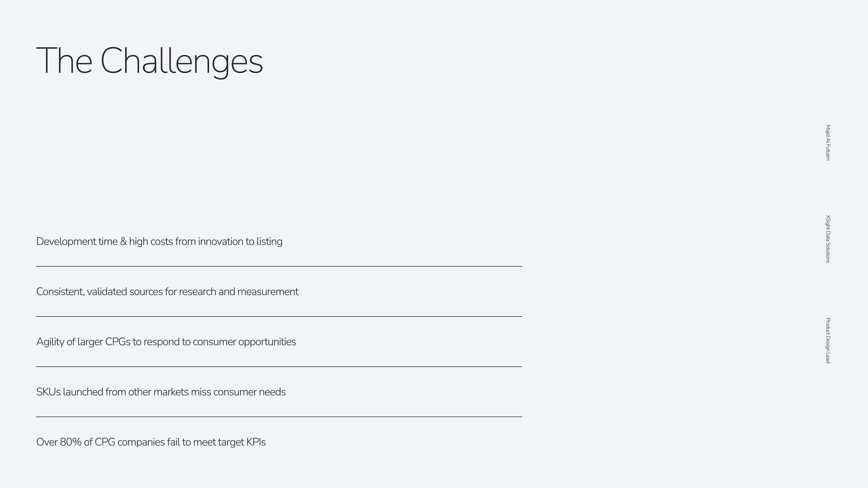Image resolution: width=868 pixels, height=488 pixels.
Task: Select the 'Development time & high costs' line
Action: click(x=159, y=242)
